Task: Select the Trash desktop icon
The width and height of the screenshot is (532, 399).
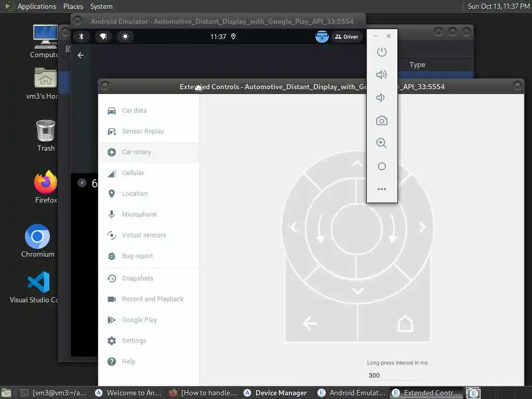Action: (x=46, y=136)
